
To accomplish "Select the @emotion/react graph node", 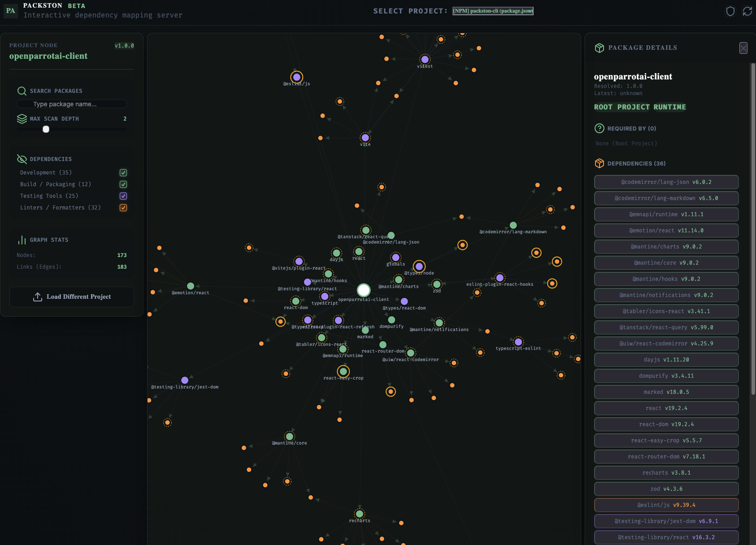I will tap(191, 286).
